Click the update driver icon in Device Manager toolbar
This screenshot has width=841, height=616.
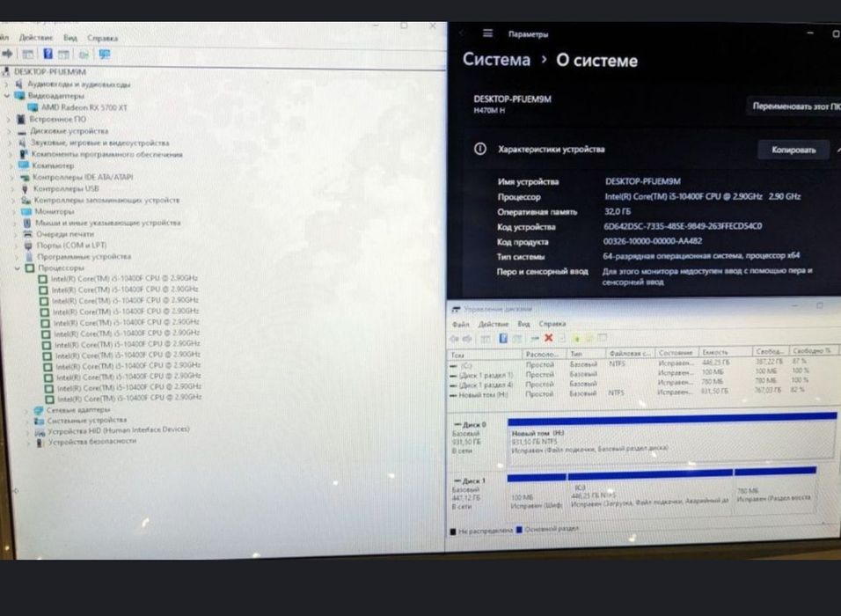(84, 55)
